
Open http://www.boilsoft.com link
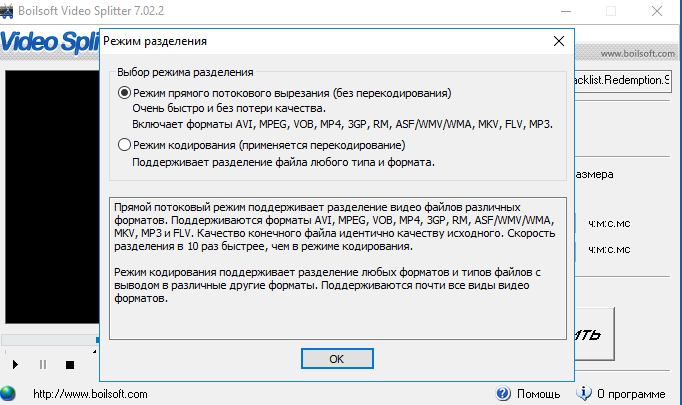coord(90,394)
